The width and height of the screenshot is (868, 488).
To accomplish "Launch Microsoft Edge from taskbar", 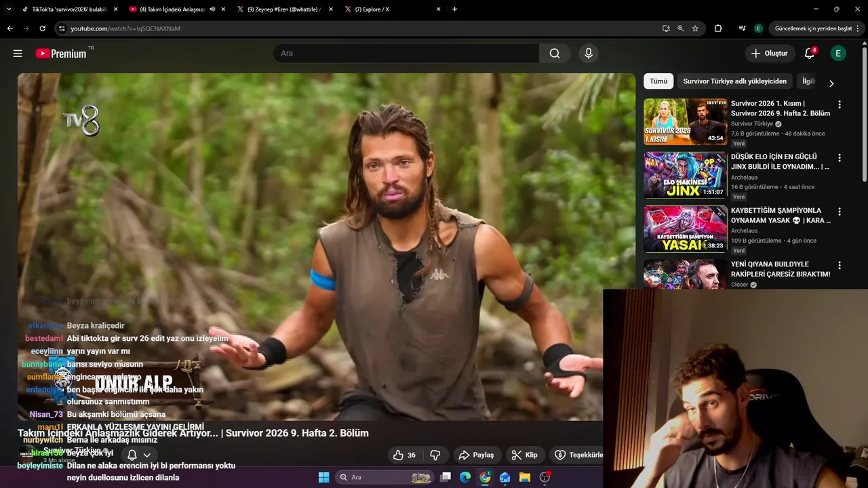I will tap(465, 477).
